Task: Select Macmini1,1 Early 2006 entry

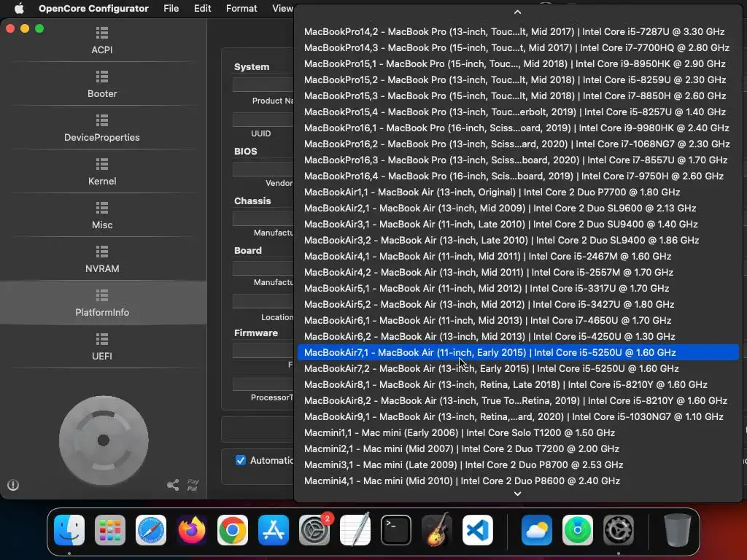Action: [x=518, y=432]
